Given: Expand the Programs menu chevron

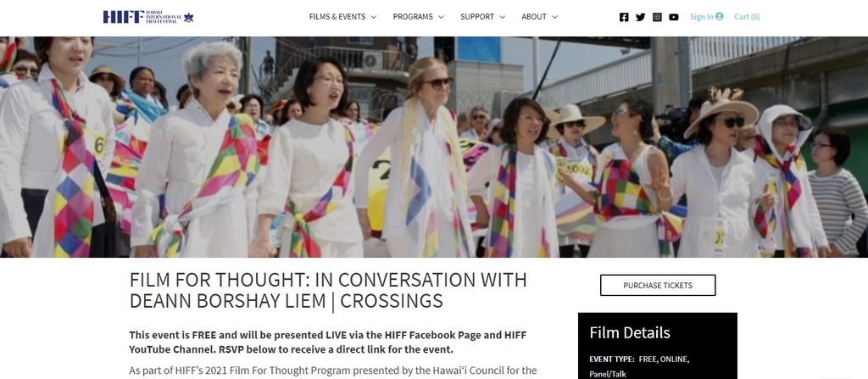Looking at the screenshot, I should pyautogui.click(x=441, y=17).
